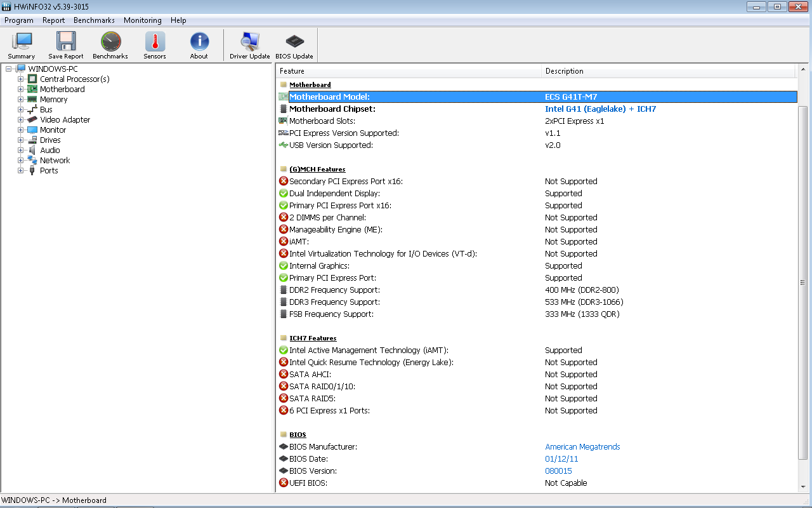Select the Motherboard icon in the tree

[x=32, y=89]
